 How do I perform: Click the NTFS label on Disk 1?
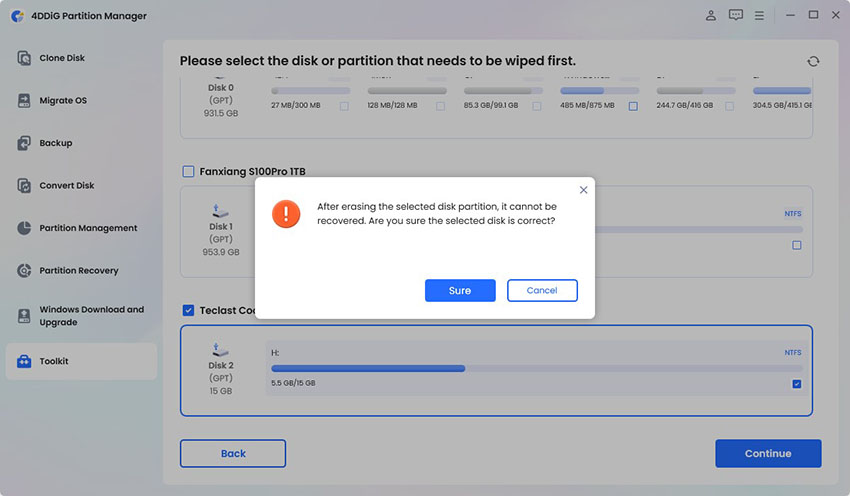point(793,214)
